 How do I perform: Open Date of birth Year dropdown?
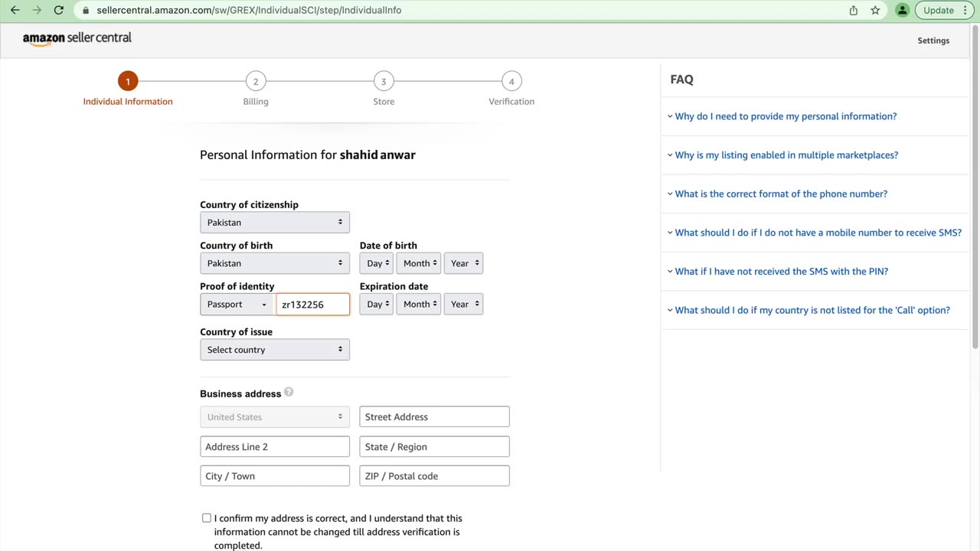(463, 263)
